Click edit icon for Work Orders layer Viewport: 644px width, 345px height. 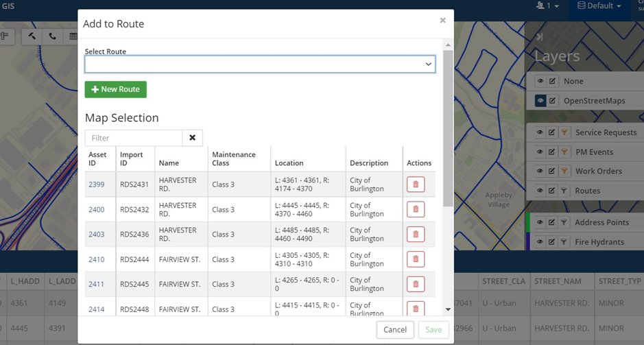tap(552, 171)
